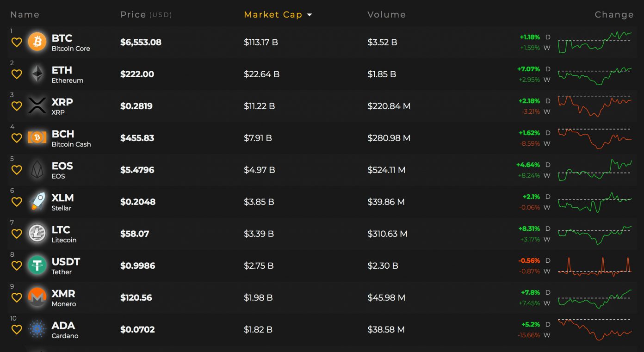Image resolution: width=644 pixels, height=352 pixels.
Task: Click the XRP logo icon
Action: point(37,106)
